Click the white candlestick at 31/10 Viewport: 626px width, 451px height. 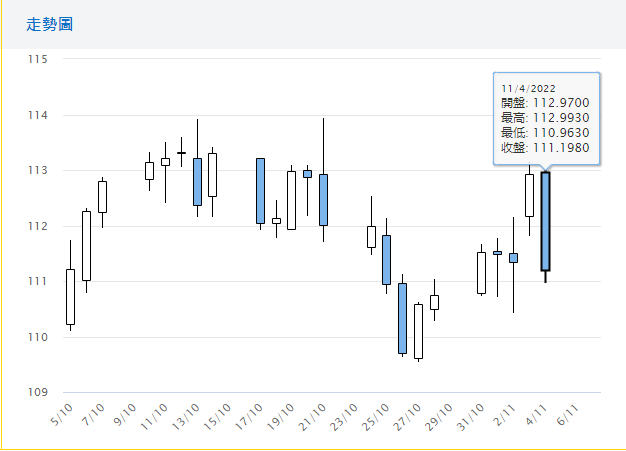[481, 272]
